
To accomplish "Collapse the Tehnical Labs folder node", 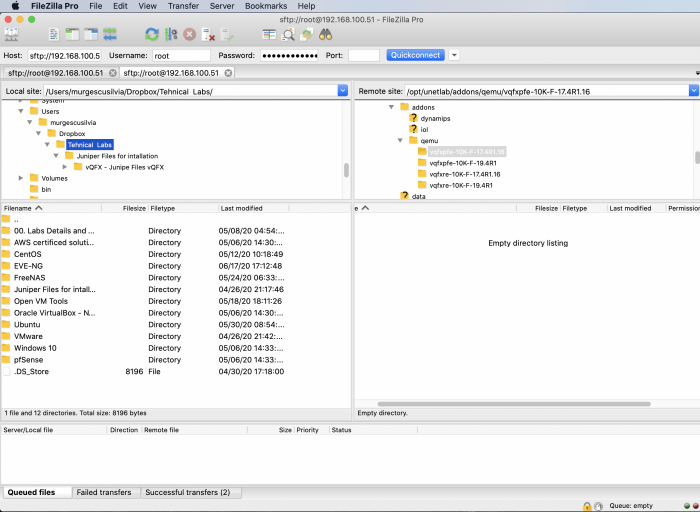I will pyautogui.click(x=47, y=145).
